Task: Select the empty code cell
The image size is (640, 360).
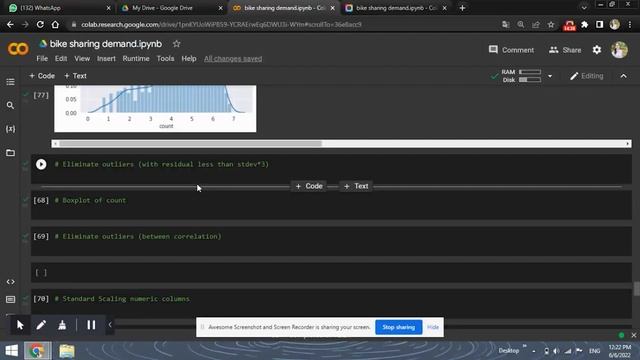Action: [x=331, y=273]
